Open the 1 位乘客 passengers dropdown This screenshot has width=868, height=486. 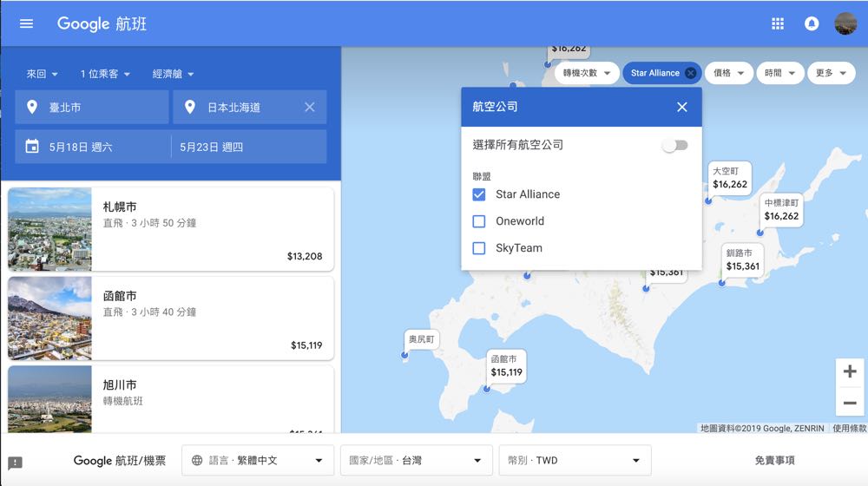tap(105, 74)
